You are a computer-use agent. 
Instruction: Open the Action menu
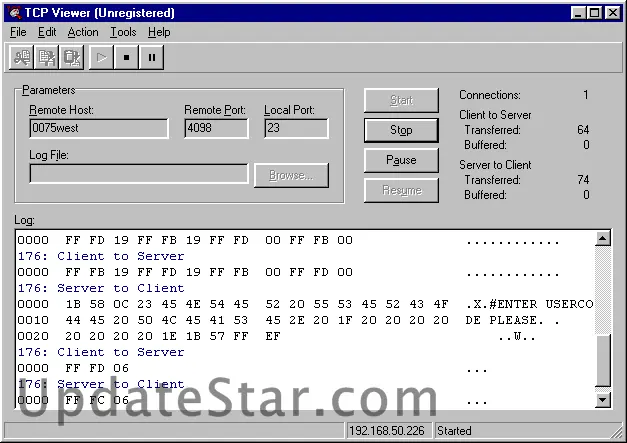(x=83, y=32)
